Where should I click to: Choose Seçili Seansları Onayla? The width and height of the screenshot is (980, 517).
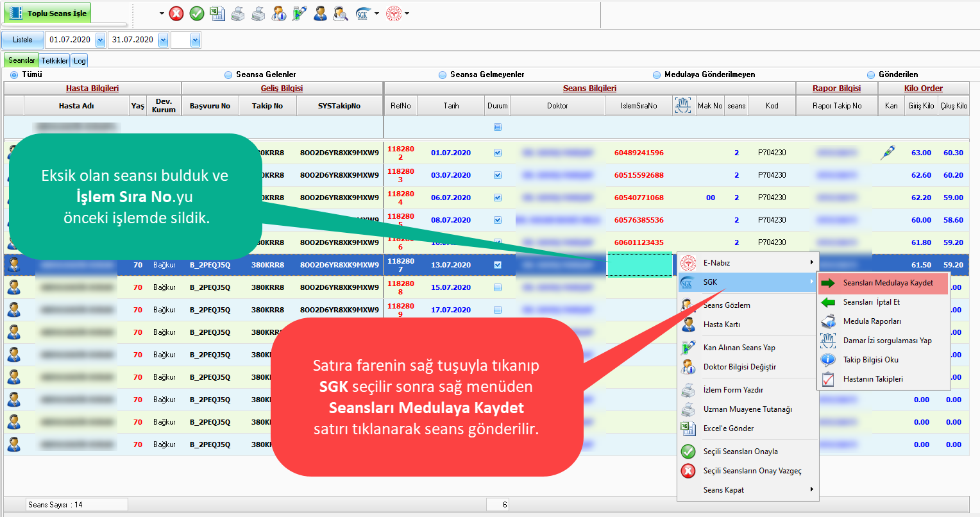click(x=748, y=452)
